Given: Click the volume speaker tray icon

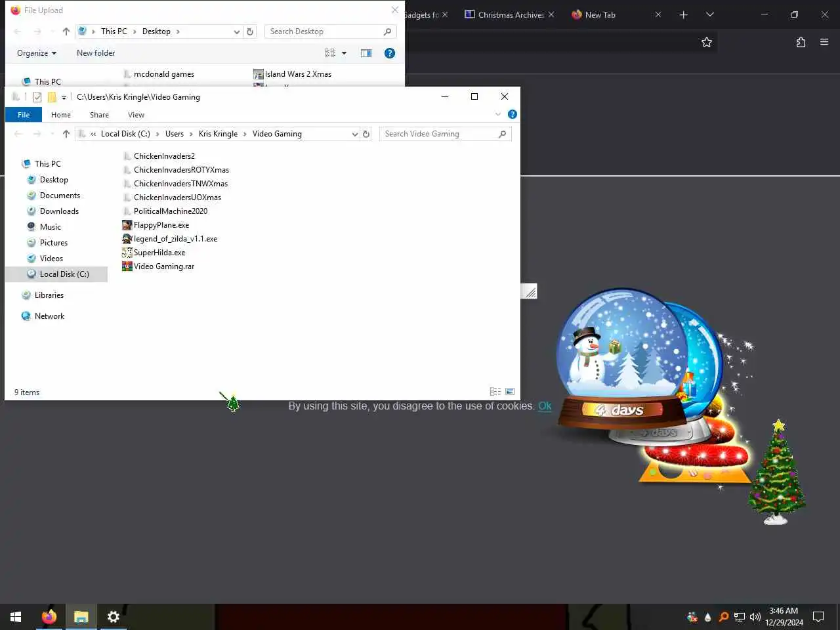Looking at the screenshot, I should 755,617.
